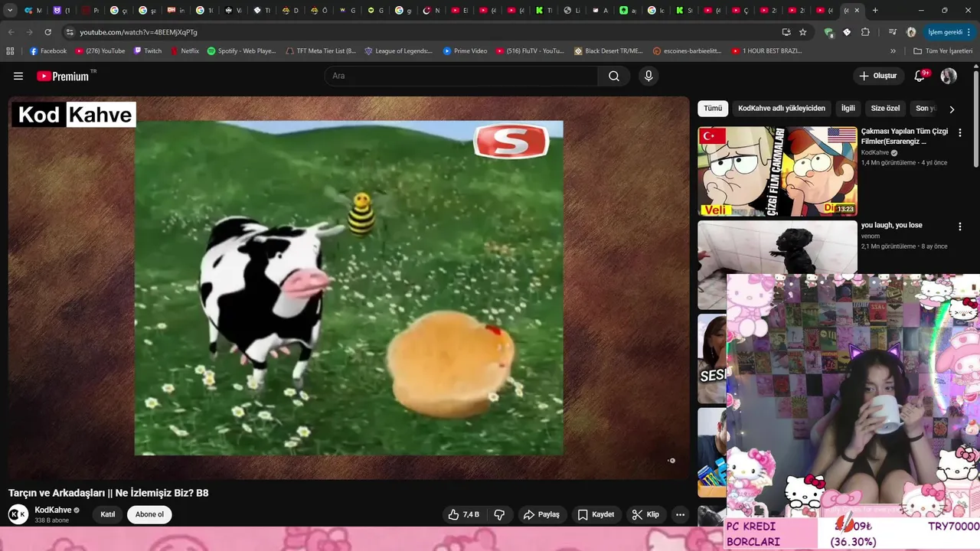
Task: Open the YouTube hamburger guide menu
Action: point(18,76)
